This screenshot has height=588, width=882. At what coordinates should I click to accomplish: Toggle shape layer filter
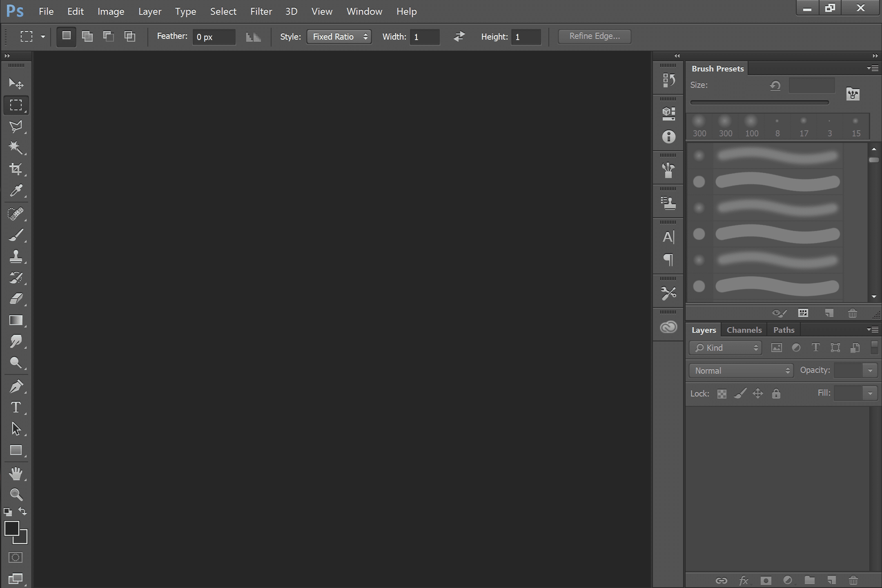(835, 347)
